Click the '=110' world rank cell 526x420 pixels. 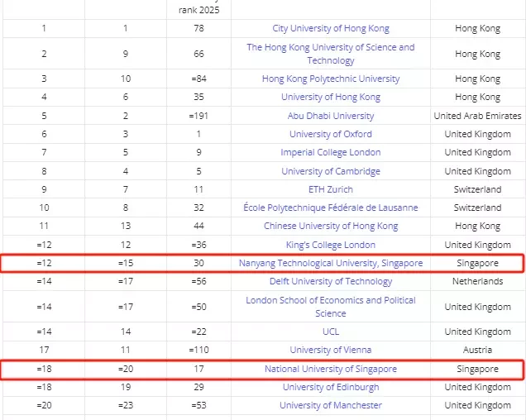(x=198, y=350)
